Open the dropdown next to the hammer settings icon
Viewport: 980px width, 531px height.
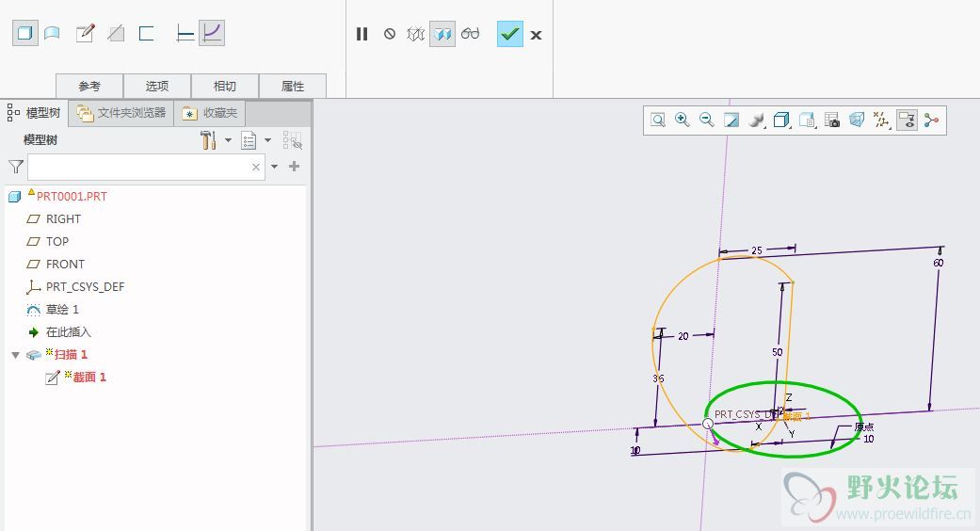click(228, 140)
